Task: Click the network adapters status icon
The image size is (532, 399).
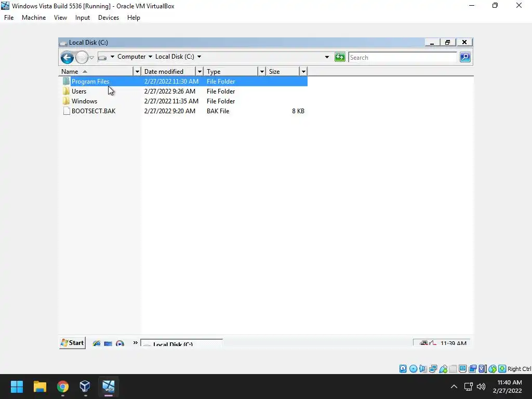Action: [x=433, y=369]
